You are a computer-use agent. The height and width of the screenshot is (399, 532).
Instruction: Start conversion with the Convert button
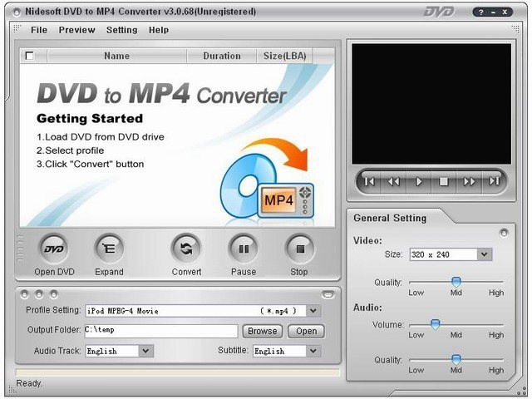[186, 249]
